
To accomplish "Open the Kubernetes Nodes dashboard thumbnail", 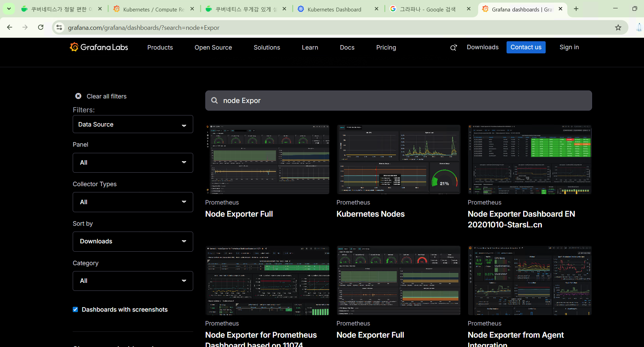I will coord(399,159).
